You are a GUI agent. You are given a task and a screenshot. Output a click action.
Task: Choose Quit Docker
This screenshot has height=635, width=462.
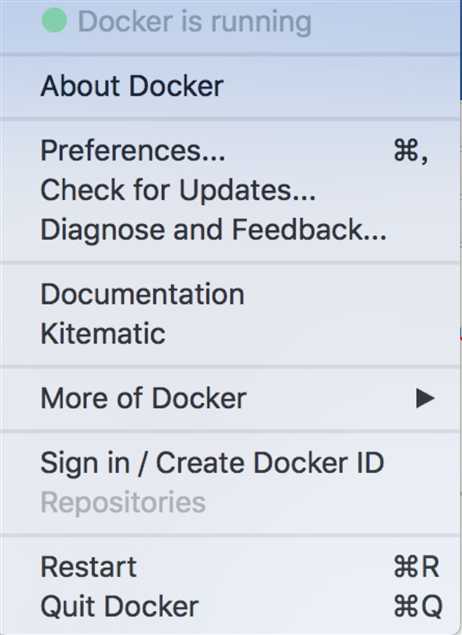tap(230, 606)
